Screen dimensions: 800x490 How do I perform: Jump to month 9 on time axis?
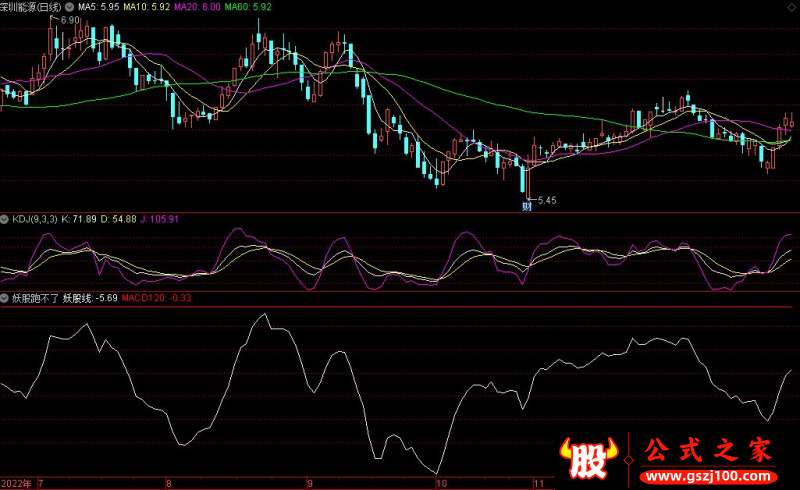coord(309,482)
